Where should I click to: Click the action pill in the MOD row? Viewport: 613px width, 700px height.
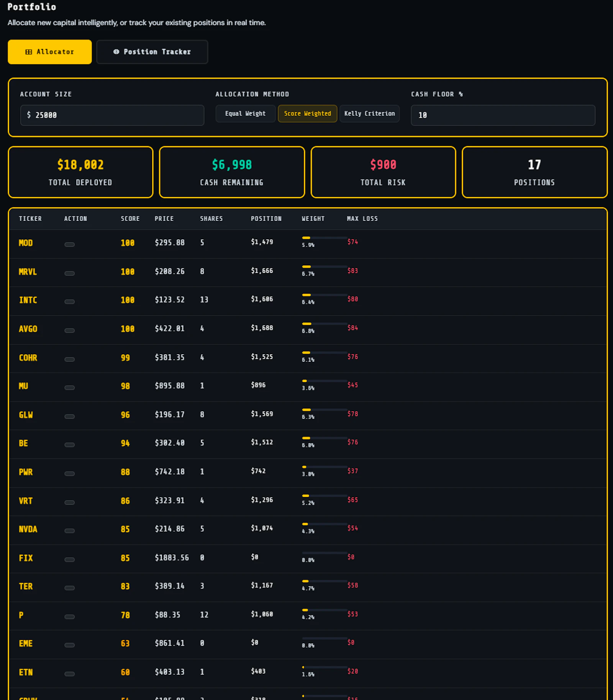(69, 244)
